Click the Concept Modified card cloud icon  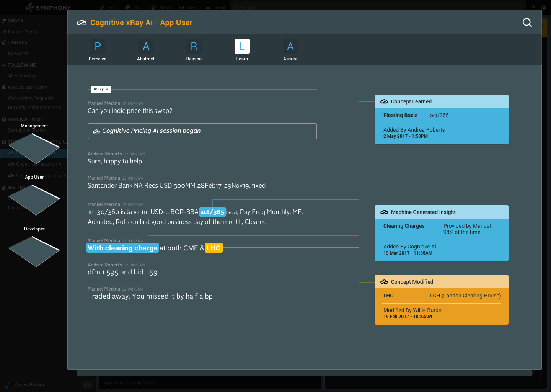384,282
